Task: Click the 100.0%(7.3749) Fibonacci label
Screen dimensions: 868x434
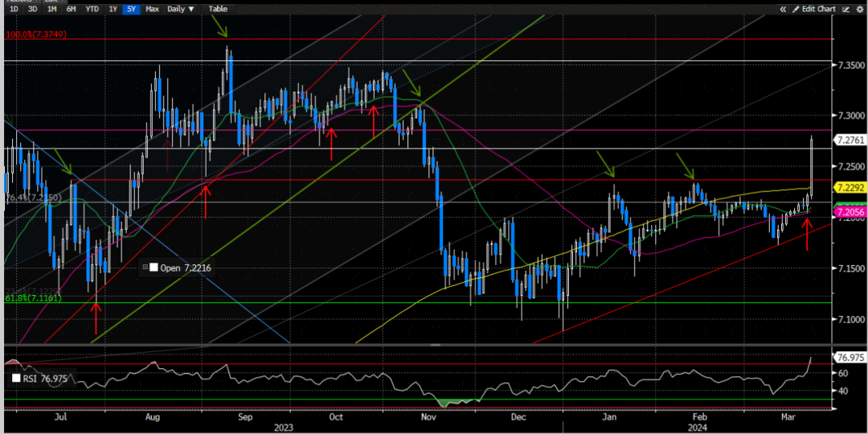Action: click(36, 35)
